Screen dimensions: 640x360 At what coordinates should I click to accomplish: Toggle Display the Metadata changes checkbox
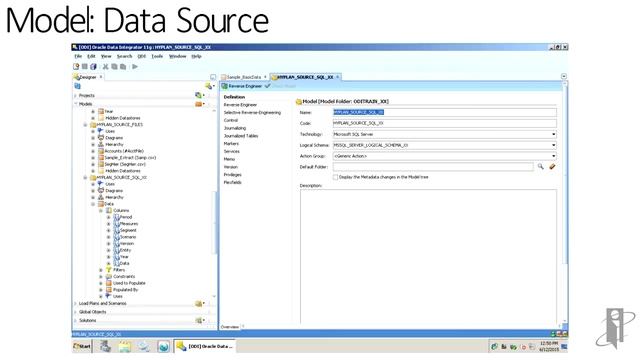pos(335,177)
